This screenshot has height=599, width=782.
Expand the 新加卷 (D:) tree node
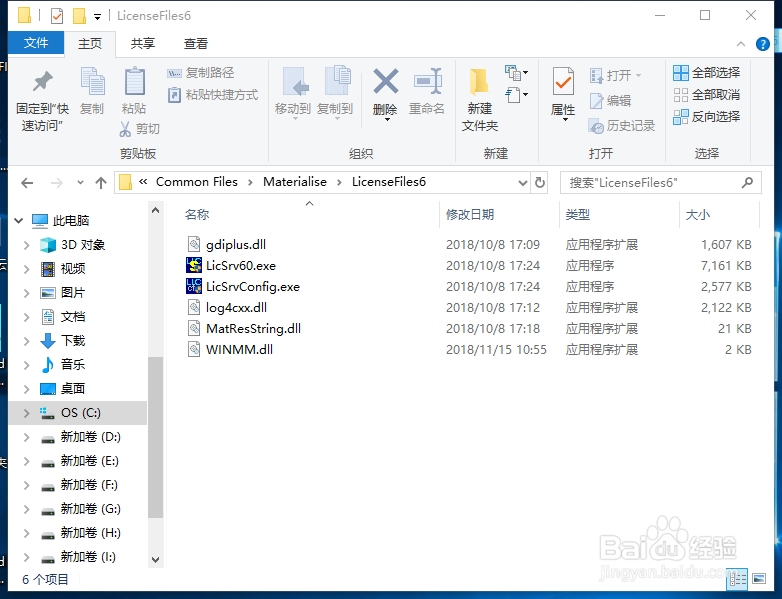(x=26, y=437)
